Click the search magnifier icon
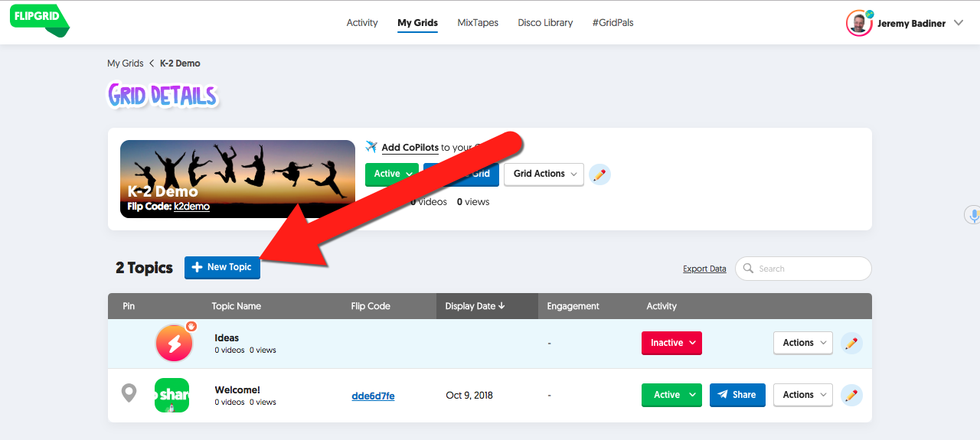Viewport: 980px width, 440px height. tap(748, 269)
